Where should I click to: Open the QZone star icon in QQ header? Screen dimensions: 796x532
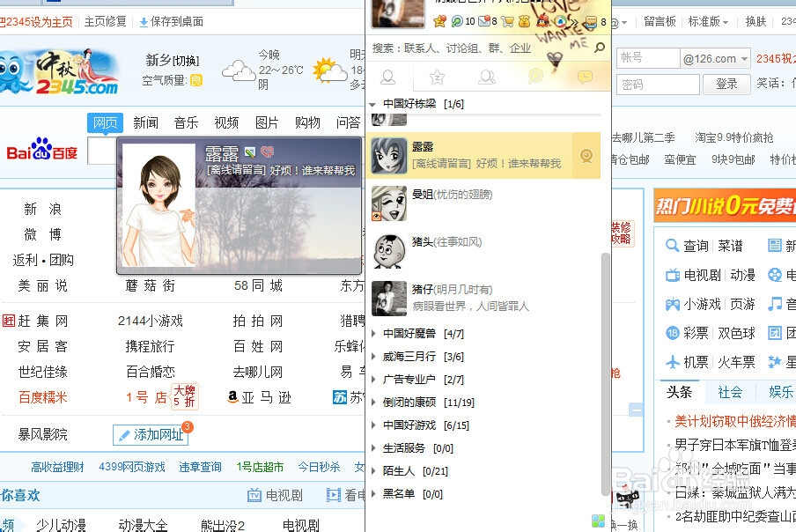tap(439, 21)
